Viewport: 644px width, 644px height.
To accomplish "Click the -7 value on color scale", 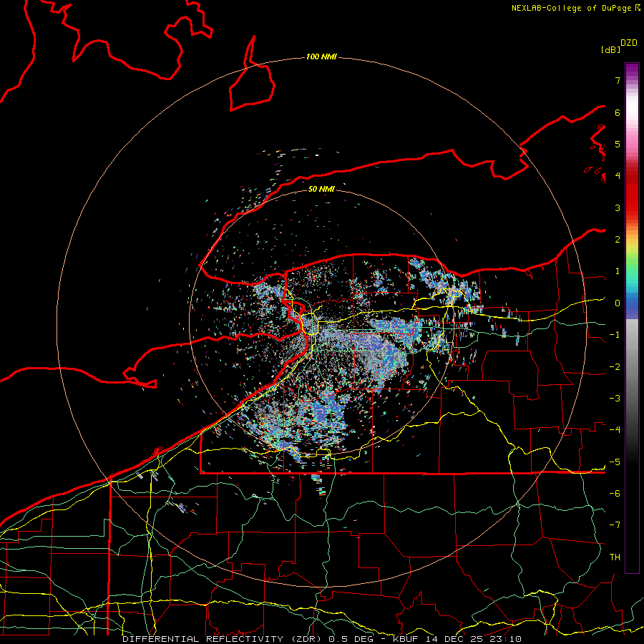I will [x=615, y=525].
